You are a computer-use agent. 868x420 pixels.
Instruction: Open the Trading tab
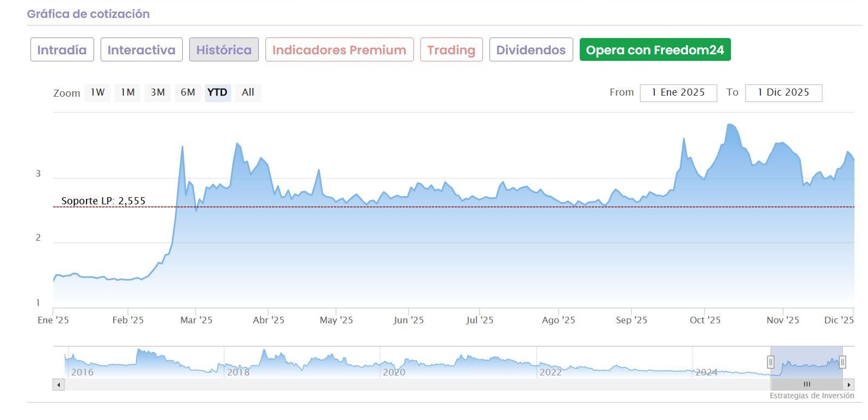[x=451, y=50]
